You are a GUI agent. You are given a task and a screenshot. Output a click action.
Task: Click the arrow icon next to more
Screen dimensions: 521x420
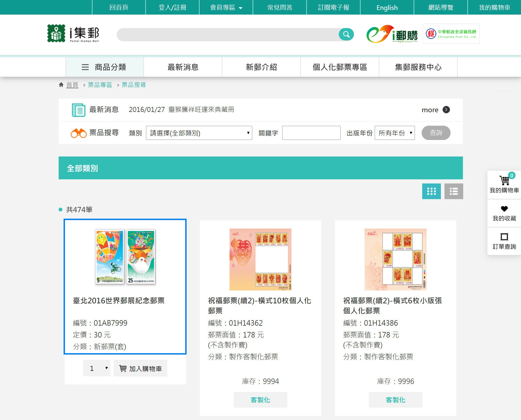446,110
